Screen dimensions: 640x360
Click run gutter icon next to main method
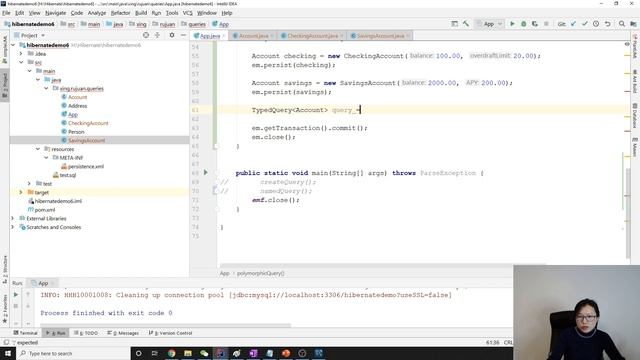click(206, 173)
